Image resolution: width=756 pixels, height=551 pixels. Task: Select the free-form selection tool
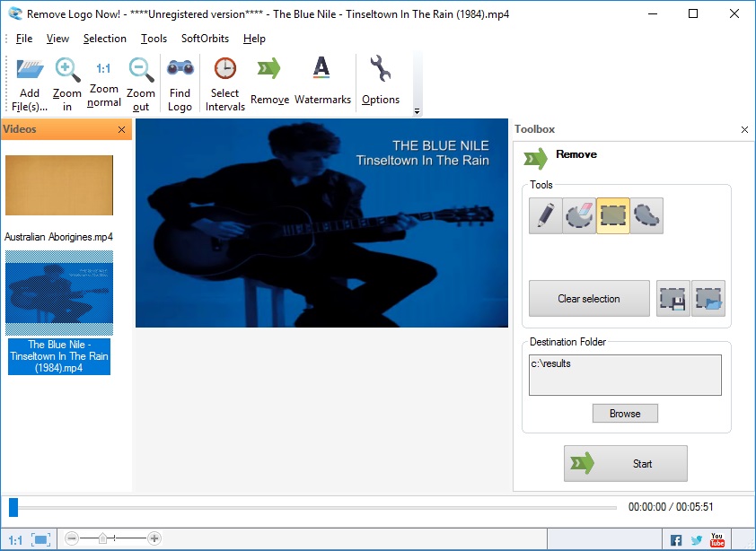(x=646, y=215)
